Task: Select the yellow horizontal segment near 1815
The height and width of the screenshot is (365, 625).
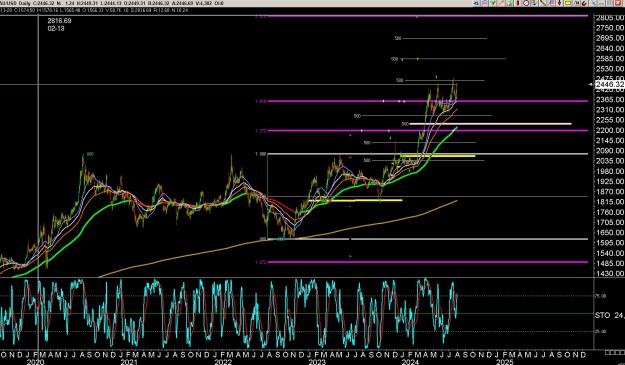Action: (355, 200)
